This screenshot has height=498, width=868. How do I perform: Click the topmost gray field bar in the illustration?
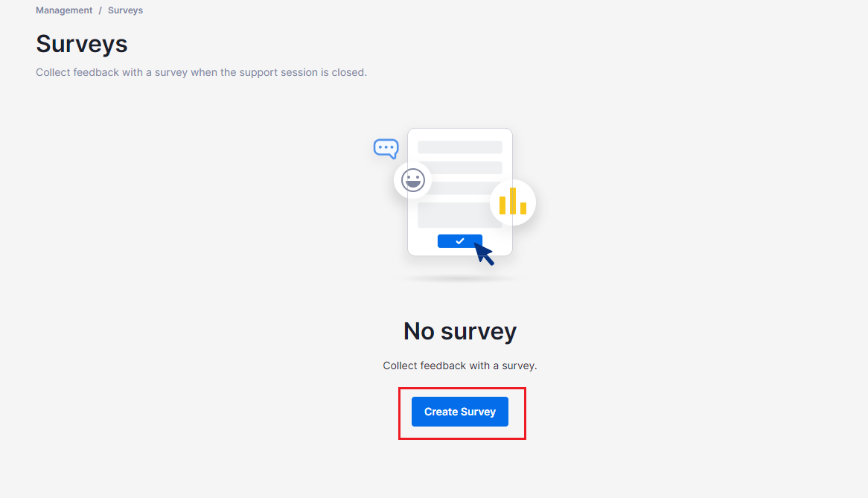pyautogui.click(x=459, y=147)
